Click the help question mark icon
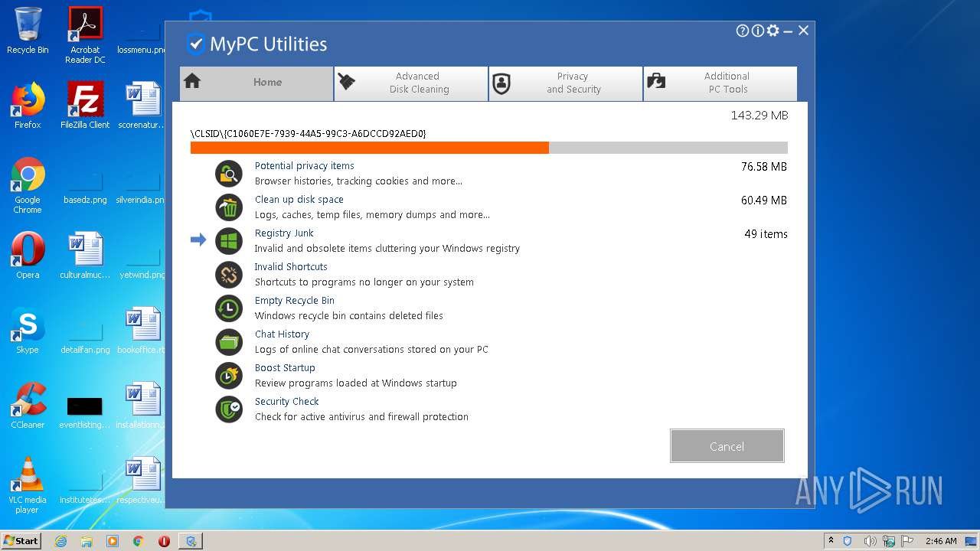980x551 pixels. 742,31
